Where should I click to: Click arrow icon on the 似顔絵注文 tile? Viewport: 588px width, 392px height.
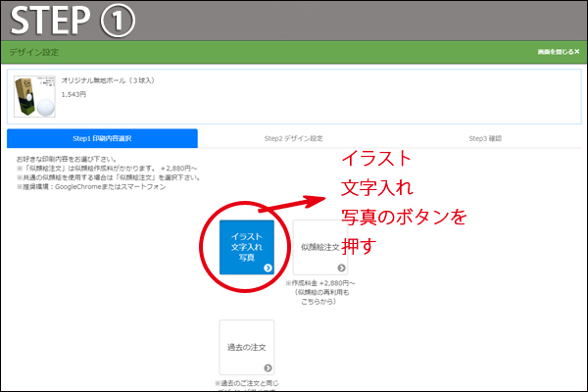coord(341,268)
